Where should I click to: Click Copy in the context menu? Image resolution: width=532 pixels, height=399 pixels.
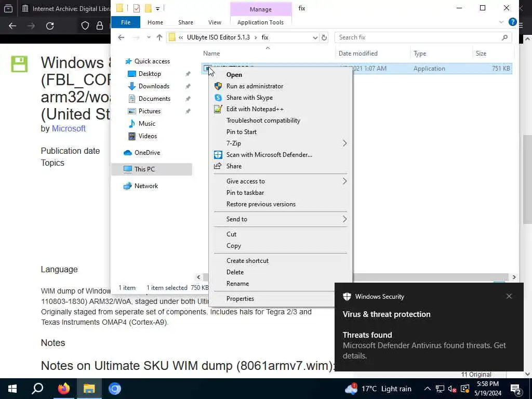[233, 246]
